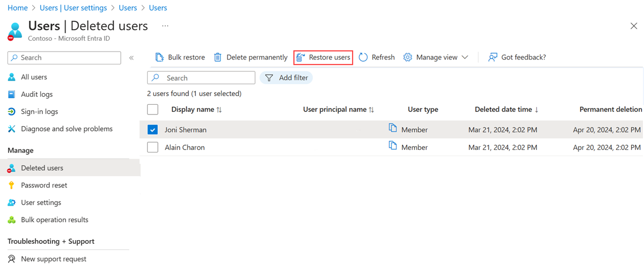Click the Bulk restore icon
The image size is (644, 268).
pos(159,57)
